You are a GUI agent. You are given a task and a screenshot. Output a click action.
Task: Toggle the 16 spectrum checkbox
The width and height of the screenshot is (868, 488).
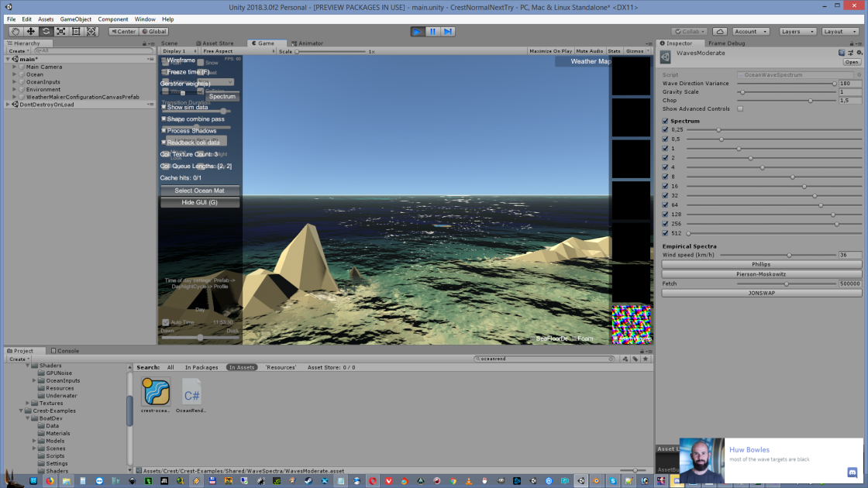(666, 186)
